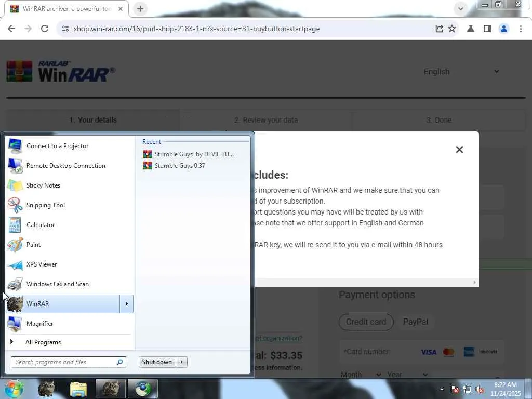Bookmark this page with the star
The width and height of the screenshot is (532, 399).
tap(452, 29)
